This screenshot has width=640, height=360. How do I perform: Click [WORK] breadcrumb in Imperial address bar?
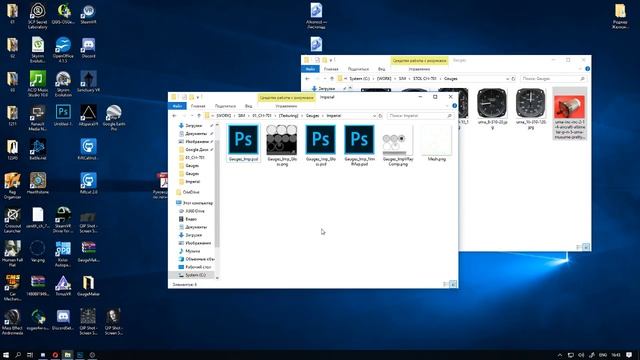pos(223,116)
